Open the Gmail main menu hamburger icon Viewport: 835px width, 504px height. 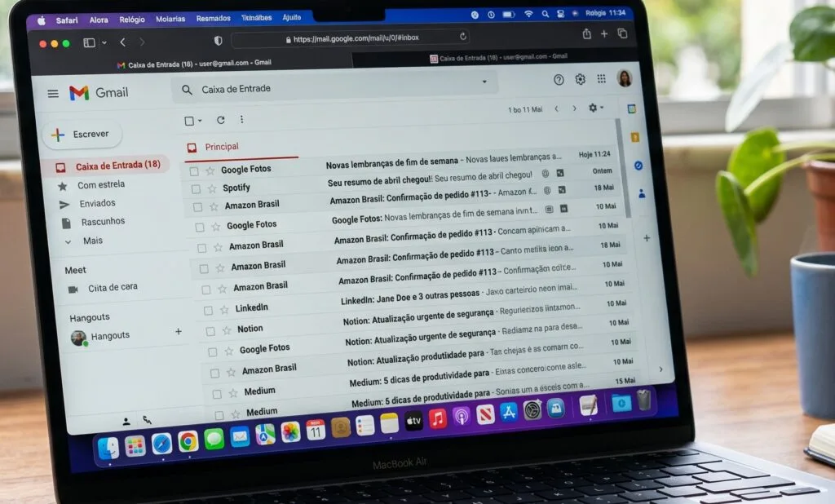53,94
